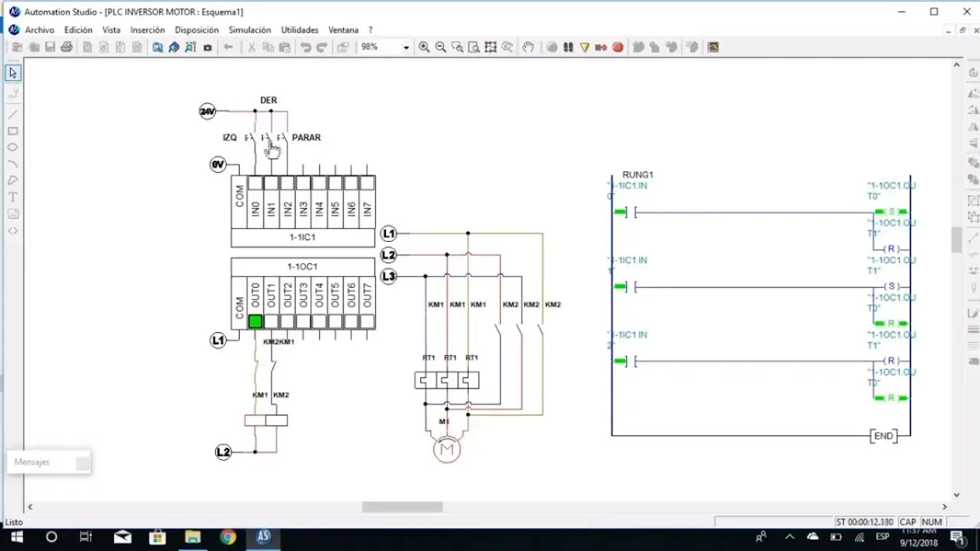The height and width of the screenshot is (551, 980).
Task: Click the 0V supply node
Action: pos(218,165)
